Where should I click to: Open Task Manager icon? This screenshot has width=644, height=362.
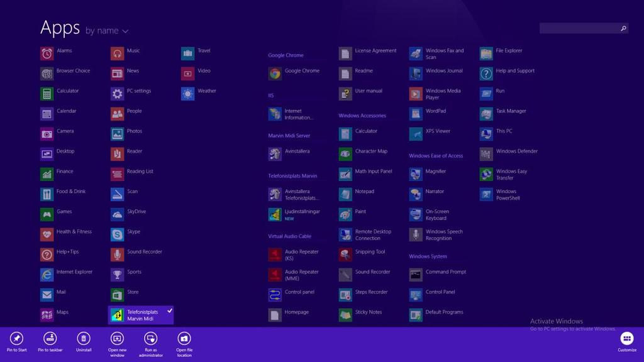pos(486,114)
